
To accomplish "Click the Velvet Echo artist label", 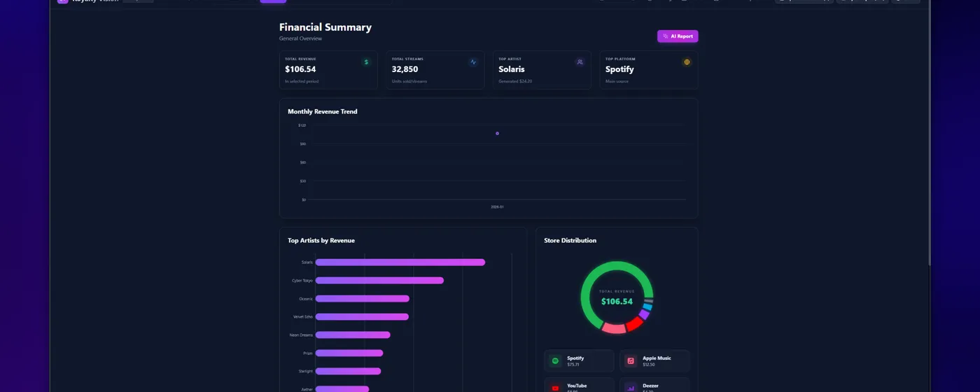I will coord(303,317).
